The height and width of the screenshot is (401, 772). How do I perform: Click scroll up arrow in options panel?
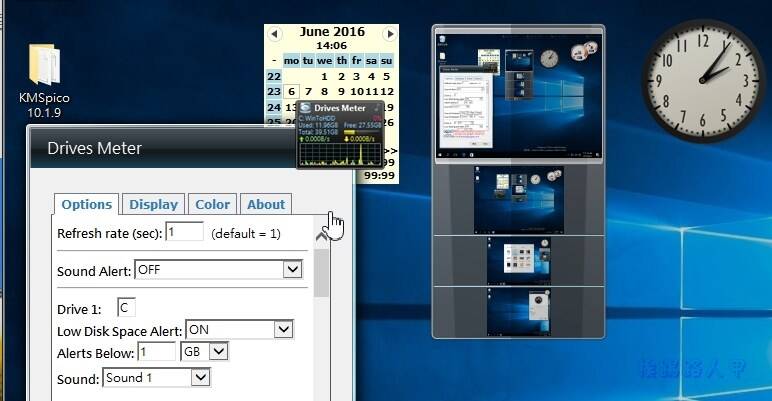(322, 237)
